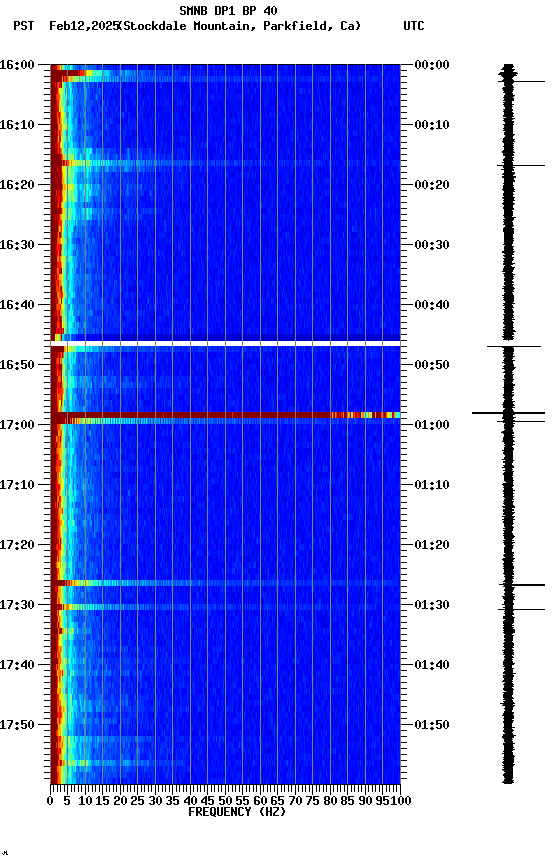Click the 16:20 PST time label

click(x=17, y=185)
